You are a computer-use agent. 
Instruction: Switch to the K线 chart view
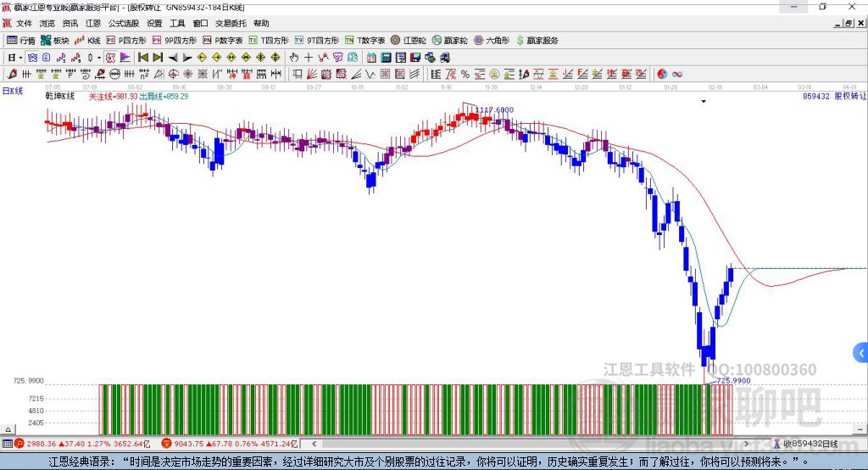point(87,41)
